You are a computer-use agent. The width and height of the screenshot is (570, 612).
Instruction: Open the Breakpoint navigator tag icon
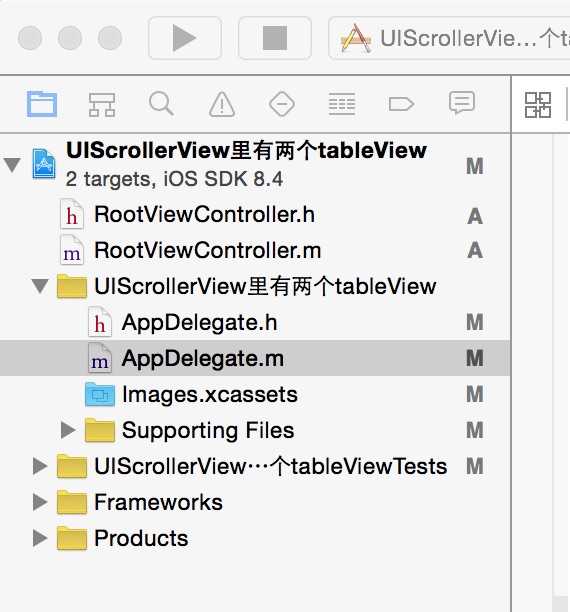[x=401, y=104]
